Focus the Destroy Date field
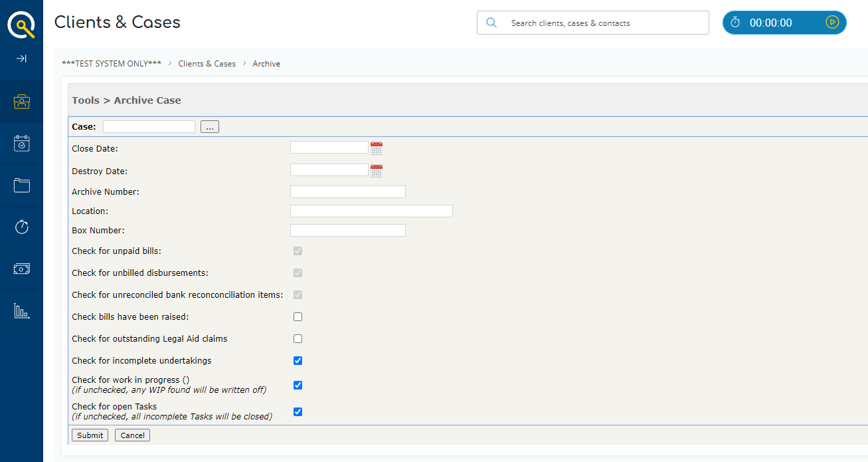 pos(329,170)
